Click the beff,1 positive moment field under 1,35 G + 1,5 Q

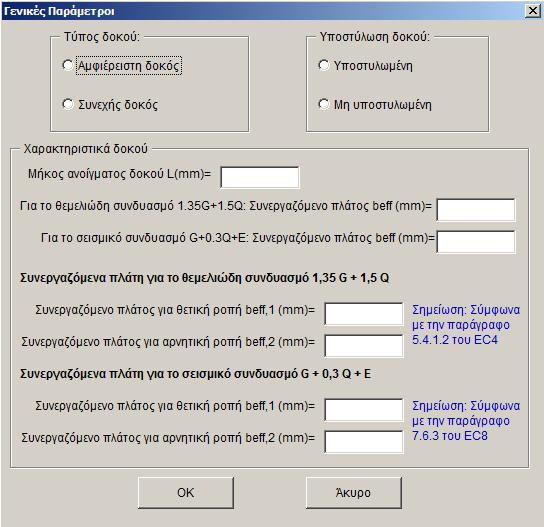(364, 314)
